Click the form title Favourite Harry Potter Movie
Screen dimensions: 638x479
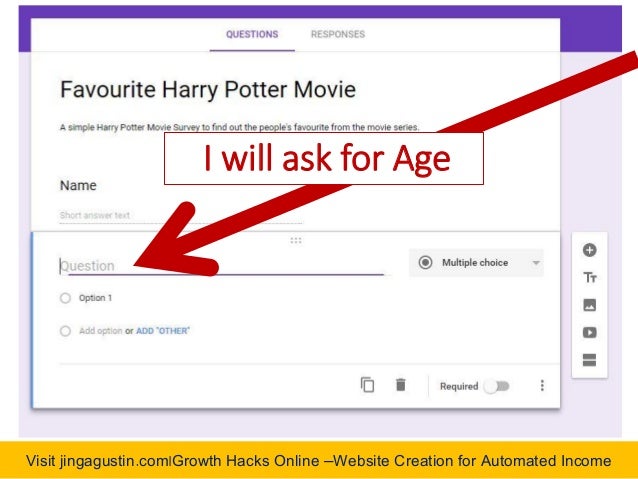[208, 90]
